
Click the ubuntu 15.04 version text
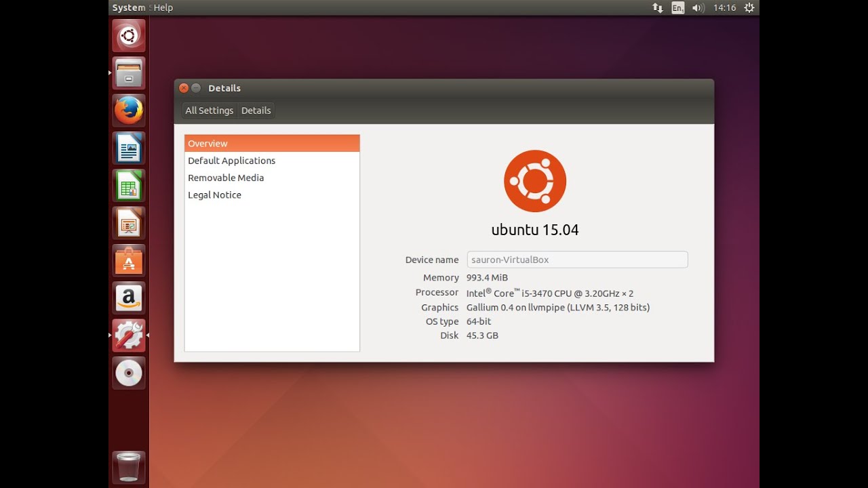(535, 230)
